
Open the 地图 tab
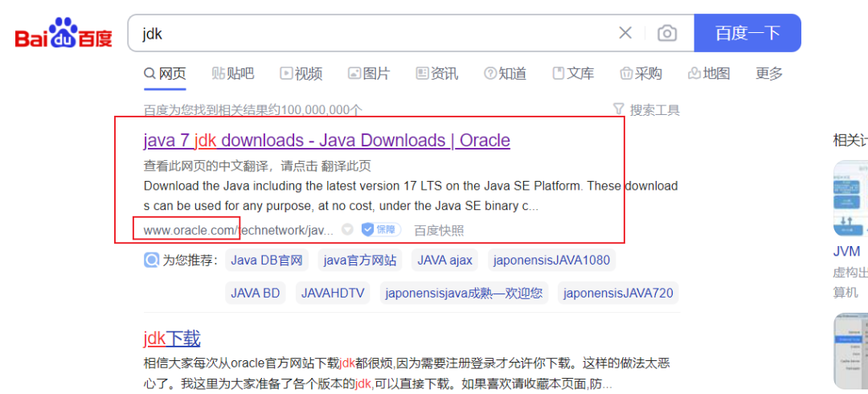[709, 73]
